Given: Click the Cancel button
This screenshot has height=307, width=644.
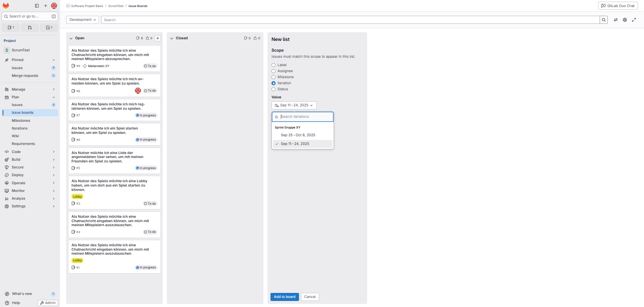Looking at the screenshot, I should [x=310, y=297].
